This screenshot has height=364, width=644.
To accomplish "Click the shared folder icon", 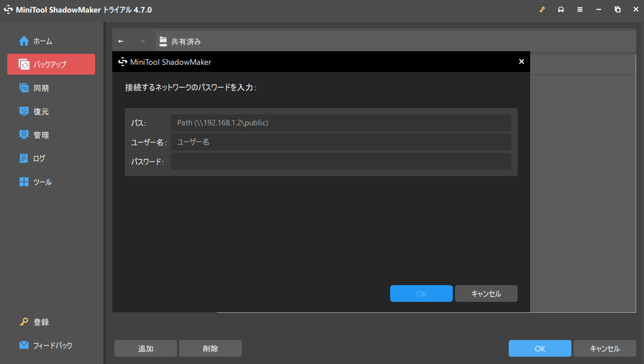I will click(x=163, y=41).
